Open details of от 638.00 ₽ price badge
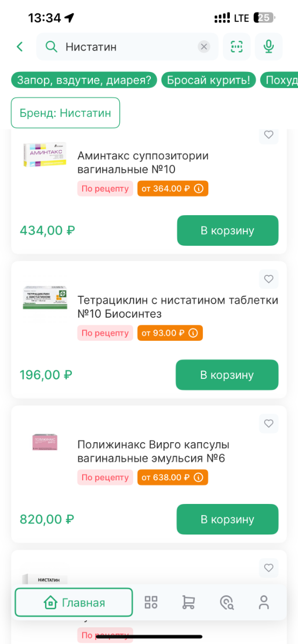Screen dimensions: 298x644 [x=199, y=478]
